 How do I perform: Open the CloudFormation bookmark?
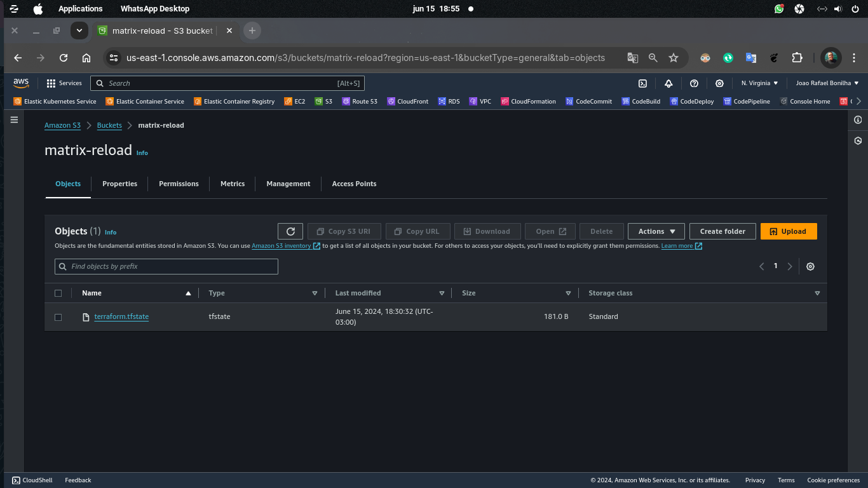click(528, 102)
